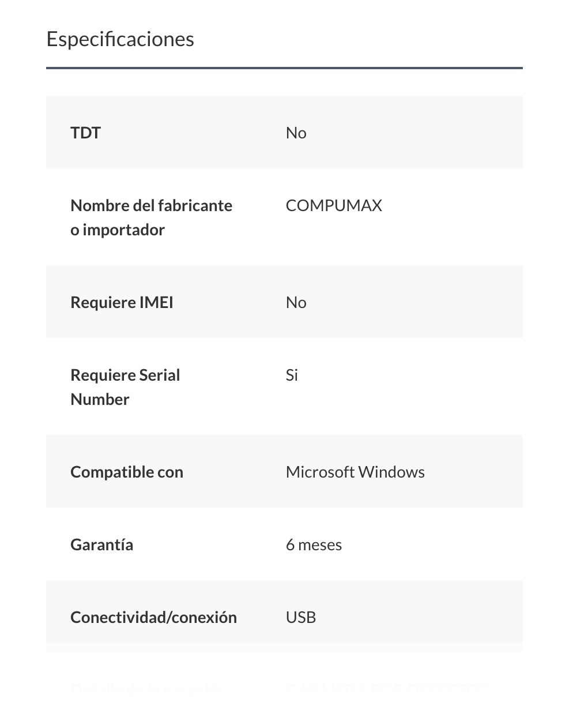Click the Requiere IMEI label

122,302
